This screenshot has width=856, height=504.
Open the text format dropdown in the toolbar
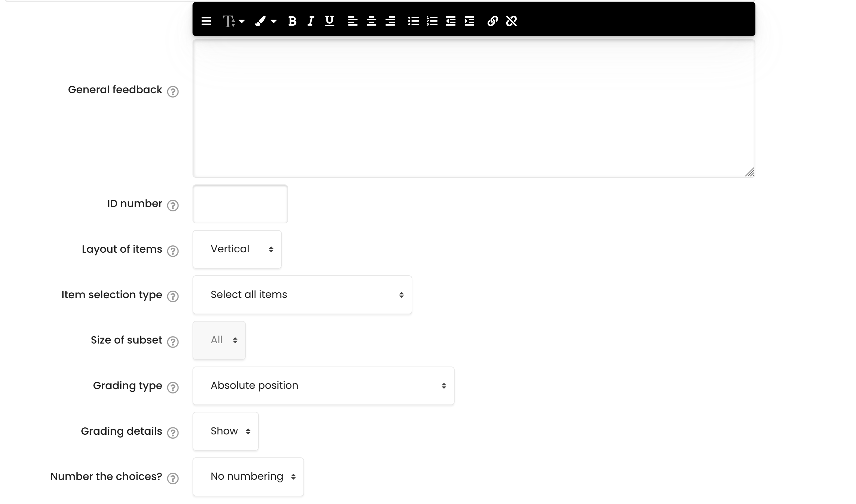[x=234, y=21]
